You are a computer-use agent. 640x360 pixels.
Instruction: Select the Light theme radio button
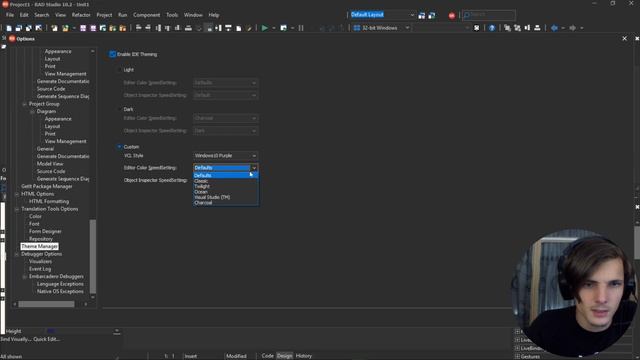coord(120,70)
